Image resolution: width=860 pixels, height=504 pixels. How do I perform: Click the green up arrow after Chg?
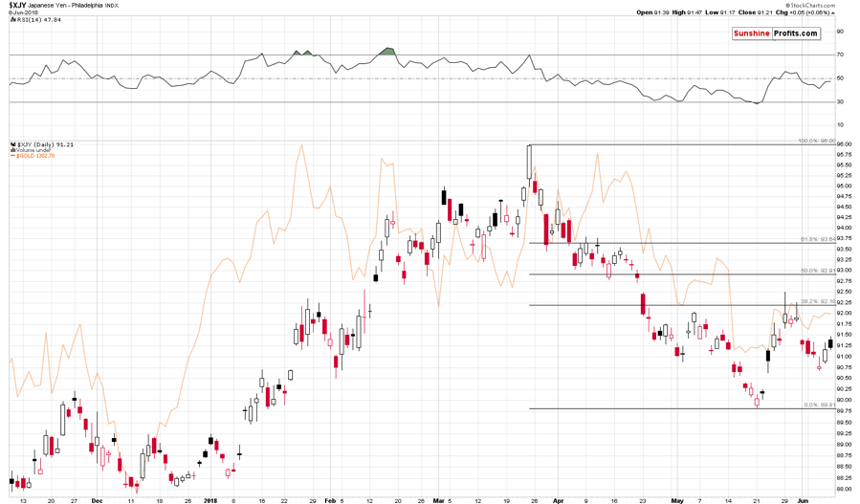[833, 12]
